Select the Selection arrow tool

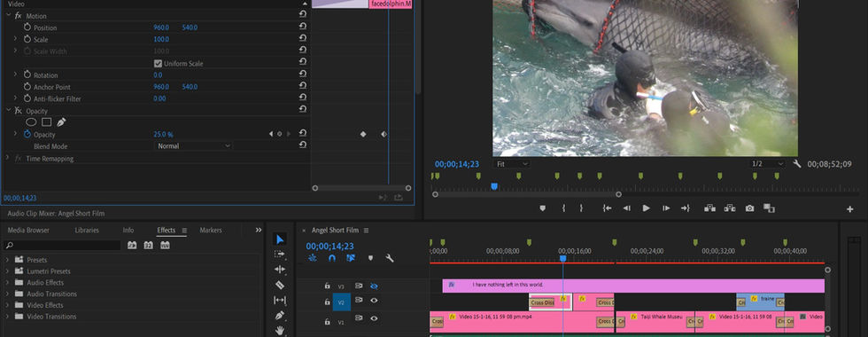(280, 239)
